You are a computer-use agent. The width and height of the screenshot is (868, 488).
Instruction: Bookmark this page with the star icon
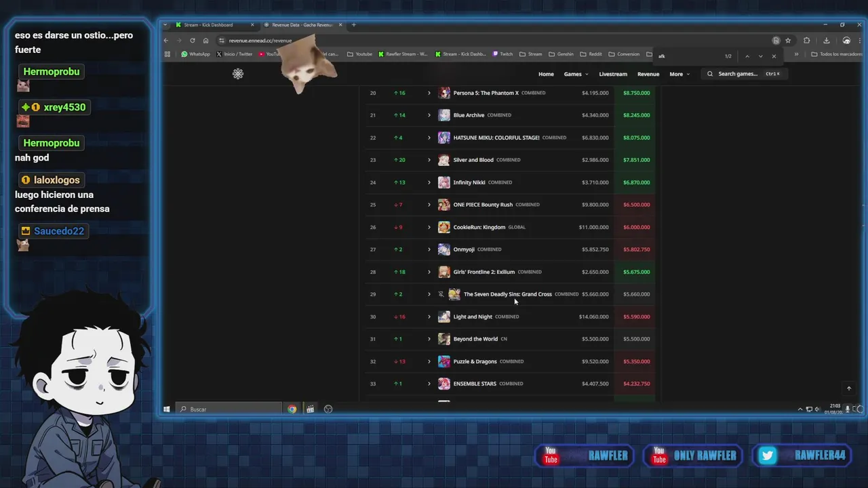pyautogui.click(x=788, y=41)
